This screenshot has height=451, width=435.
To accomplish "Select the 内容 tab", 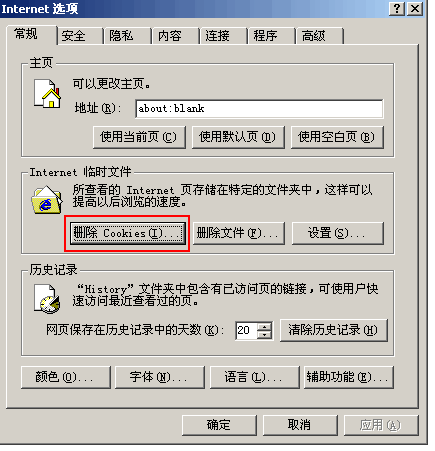I will point(175,36).
